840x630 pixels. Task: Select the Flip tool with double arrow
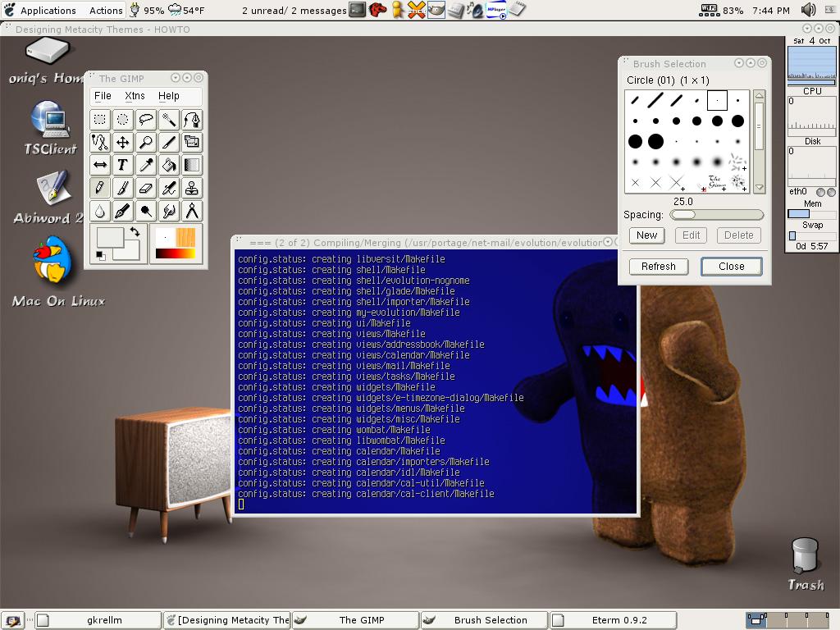point(100,165)
